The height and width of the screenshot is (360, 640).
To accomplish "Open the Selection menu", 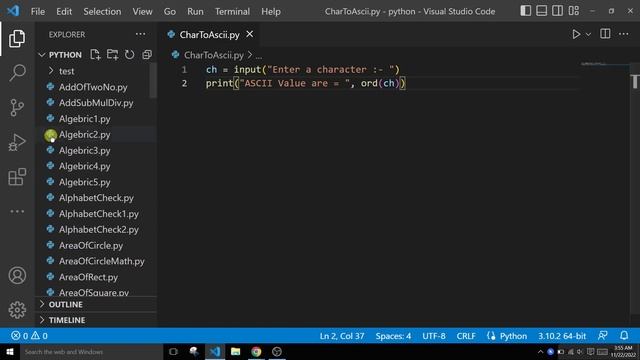I will click(x=102, y=11).
